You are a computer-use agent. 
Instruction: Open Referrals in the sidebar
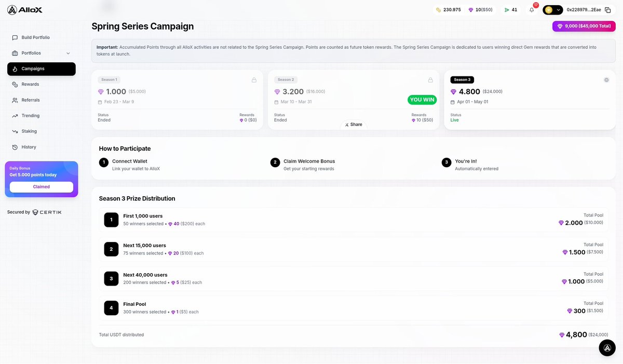42,100
